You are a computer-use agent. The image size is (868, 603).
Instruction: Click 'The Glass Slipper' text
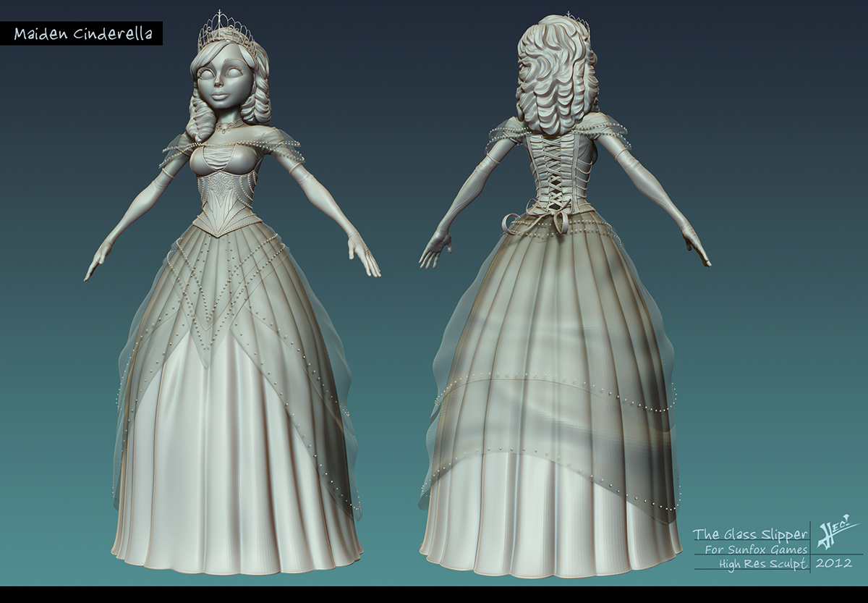750,534
